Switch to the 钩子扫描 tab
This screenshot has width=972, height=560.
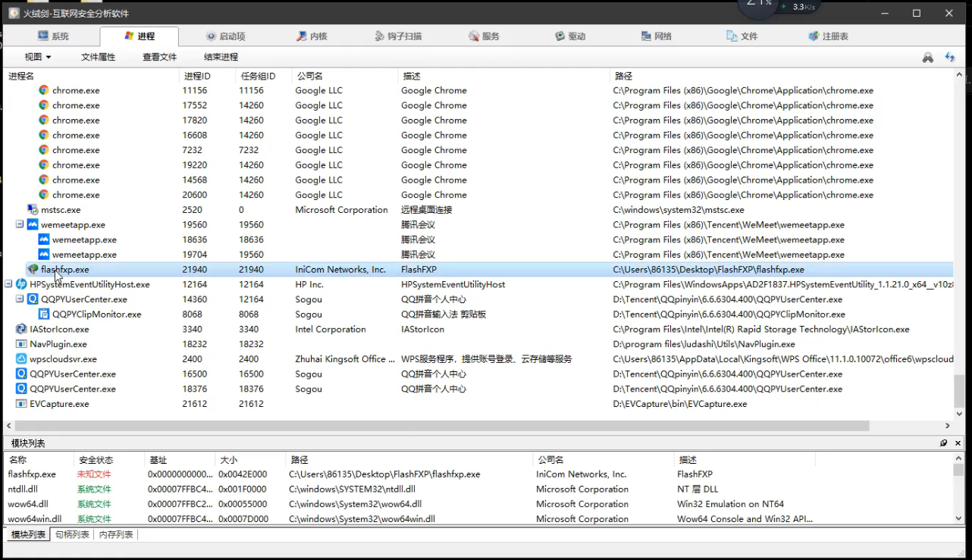[399, 36]
